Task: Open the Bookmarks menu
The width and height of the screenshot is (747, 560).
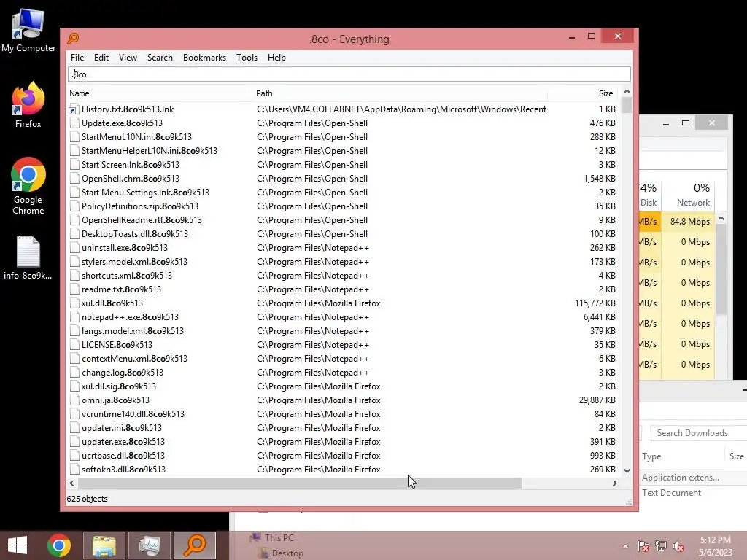Action: pos(204,58)
